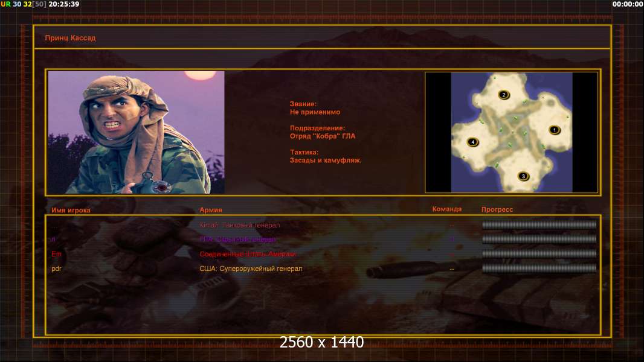Click the progress bar for player pdr
Image resolution: width=644 pixels, height=362 pixels.
539,268
